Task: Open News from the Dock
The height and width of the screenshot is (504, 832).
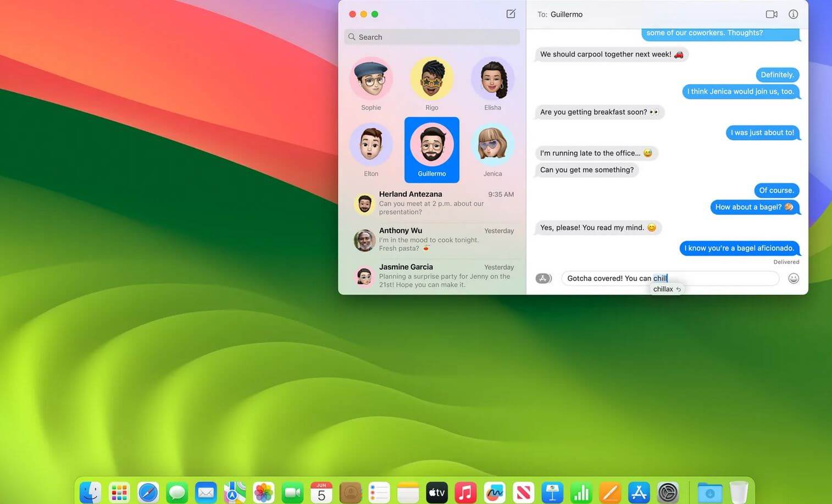Action: [x=524, y=492]
